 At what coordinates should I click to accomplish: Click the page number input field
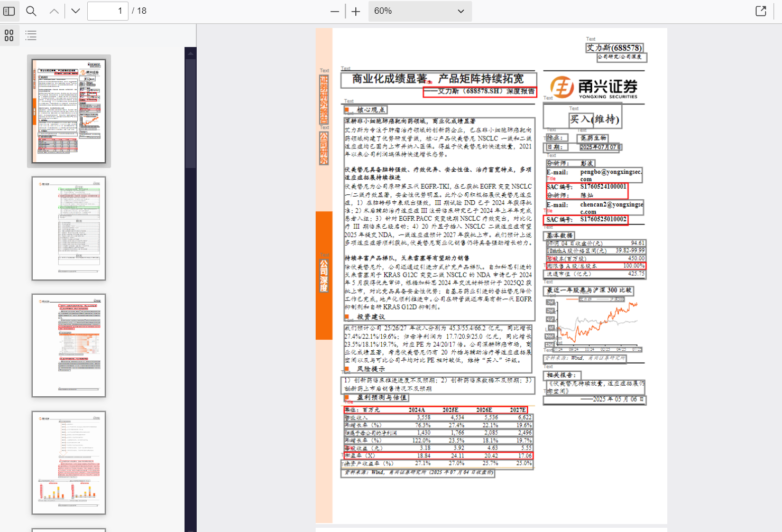[x=107, y=11]
